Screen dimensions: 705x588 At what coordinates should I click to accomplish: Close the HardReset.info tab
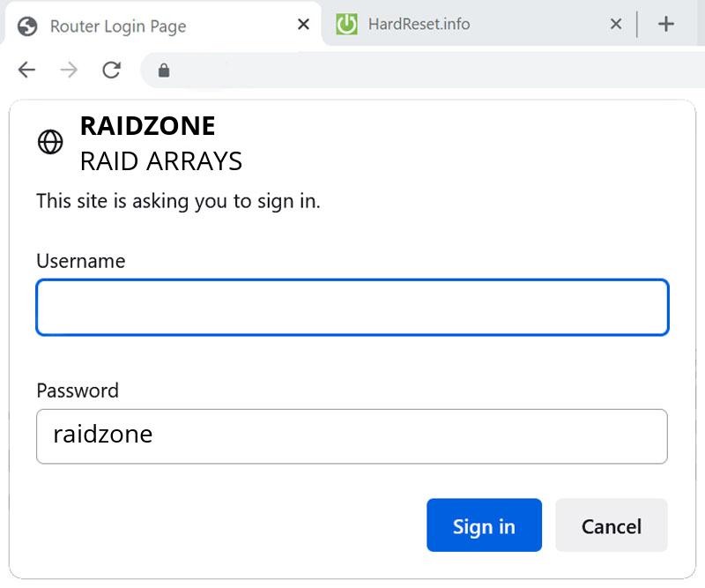(615, 25)
